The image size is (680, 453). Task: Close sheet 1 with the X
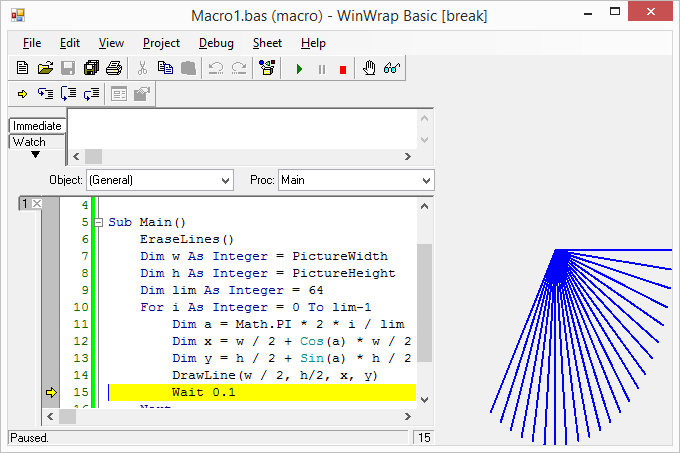click(37, 203)
